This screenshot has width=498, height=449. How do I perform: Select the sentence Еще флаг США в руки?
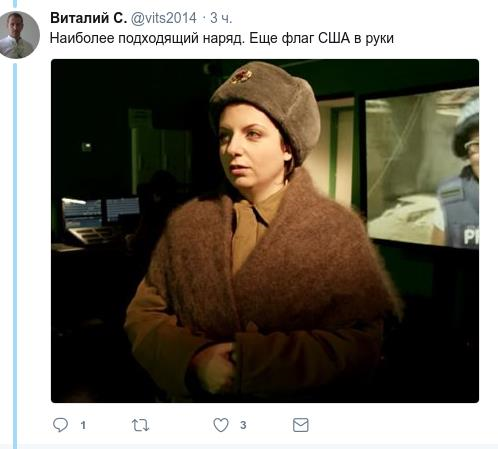[x=321, y=38]
